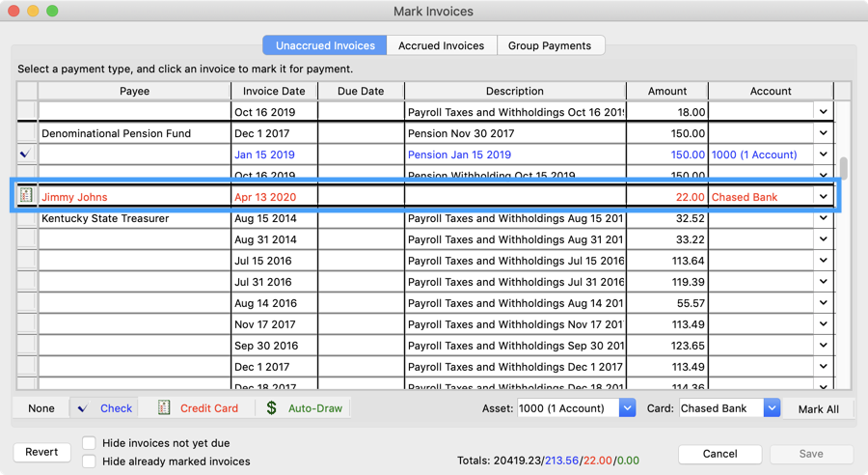Click the Revert button

(41, 452)
